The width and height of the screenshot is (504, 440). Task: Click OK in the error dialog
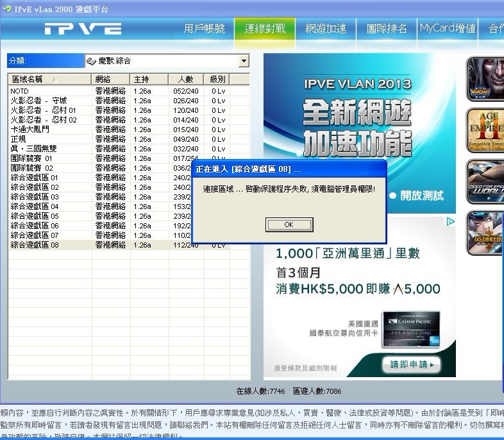point(289,224)
